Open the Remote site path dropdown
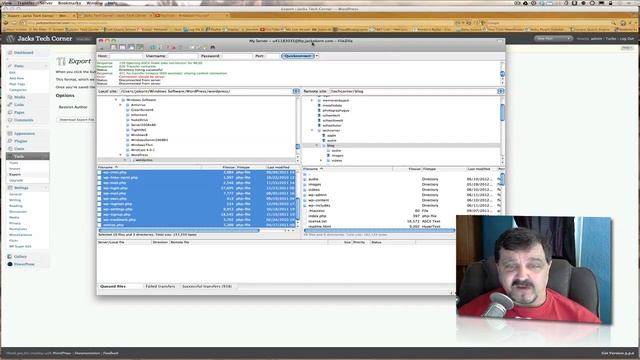This screenshot has height=360, width=640. point(500,91)
